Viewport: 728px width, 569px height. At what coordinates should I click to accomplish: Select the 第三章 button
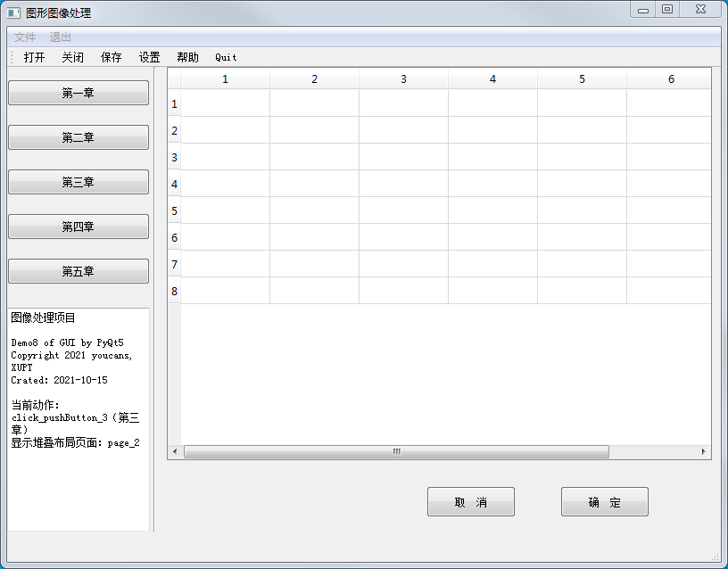(x=79, y=182)
